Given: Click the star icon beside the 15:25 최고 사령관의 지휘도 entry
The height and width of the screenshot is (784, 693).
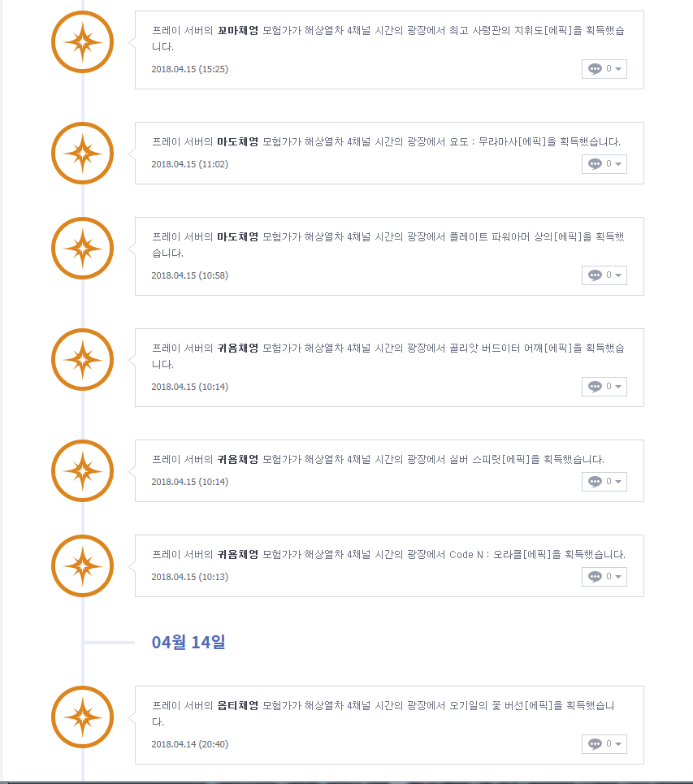Looking at the screenshot, I should 82,42.
